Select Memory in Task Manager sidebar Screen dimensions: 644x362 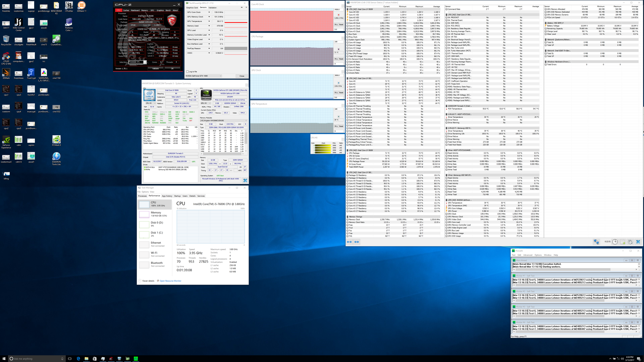coord(155,214)
